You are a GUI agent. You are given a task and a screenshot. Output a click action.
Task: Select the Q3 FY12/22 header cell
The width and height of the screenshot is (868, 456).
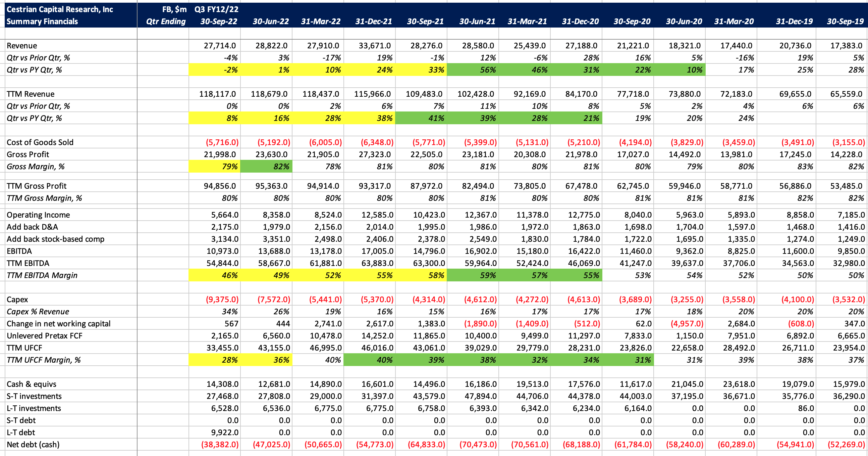coord(216,9)
